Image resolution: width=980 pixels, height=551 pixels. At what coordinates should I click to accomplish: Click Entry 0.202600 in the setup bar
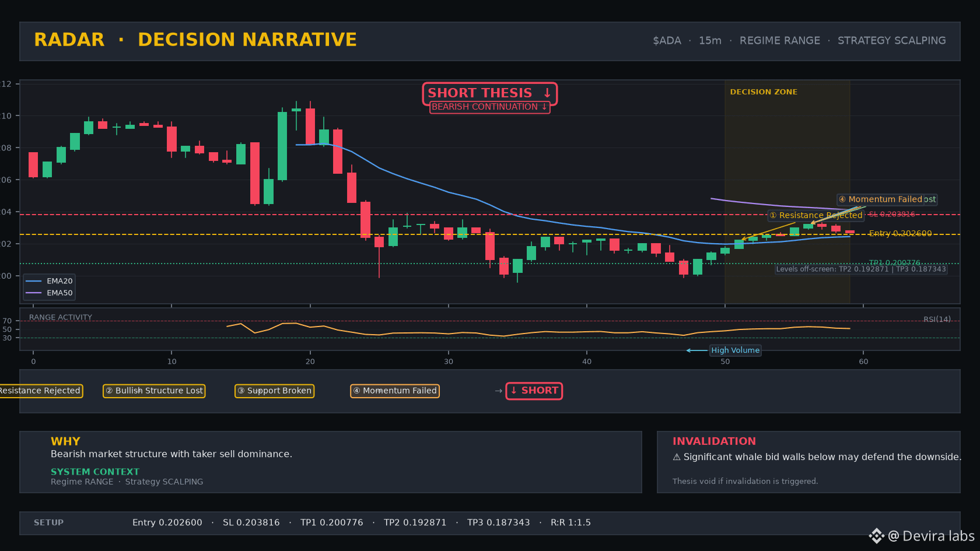point(167,522)
